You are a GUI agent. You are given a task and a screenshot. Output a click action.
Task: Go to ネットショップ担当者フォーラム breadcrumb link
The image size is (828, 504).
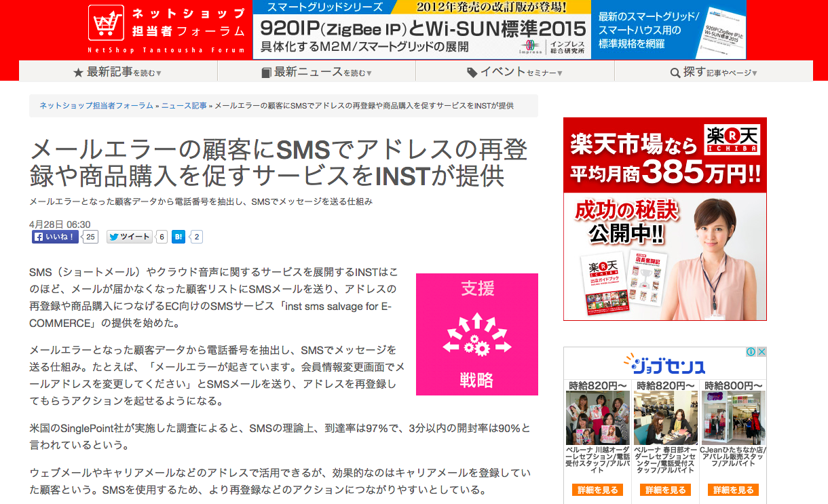point(96,106)
